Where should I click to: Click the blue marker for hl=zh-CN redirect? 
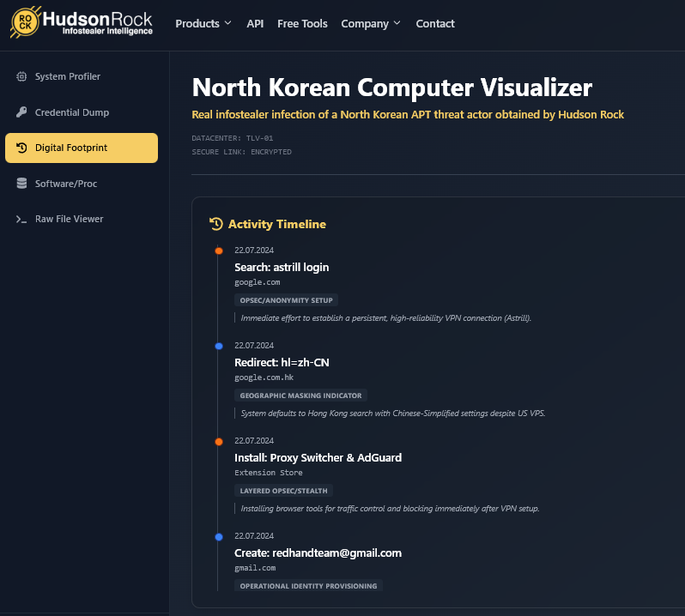point(219,347)
